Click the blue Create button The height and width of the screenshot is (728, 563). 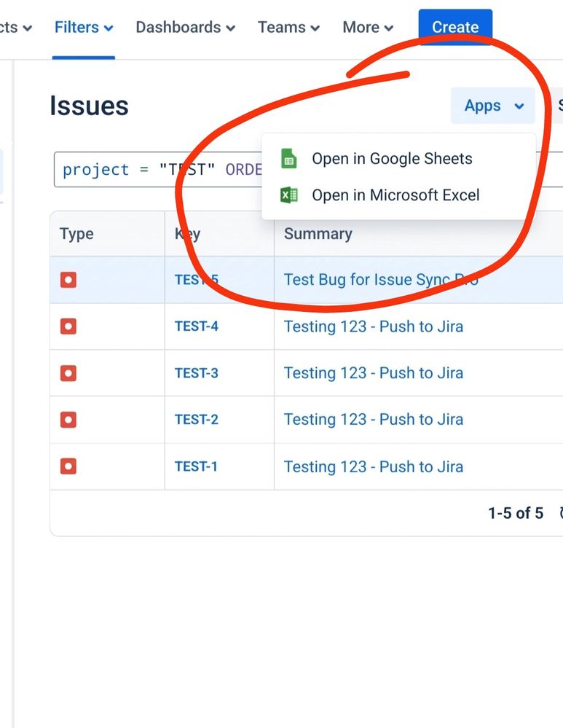click(x=455, y=27)
